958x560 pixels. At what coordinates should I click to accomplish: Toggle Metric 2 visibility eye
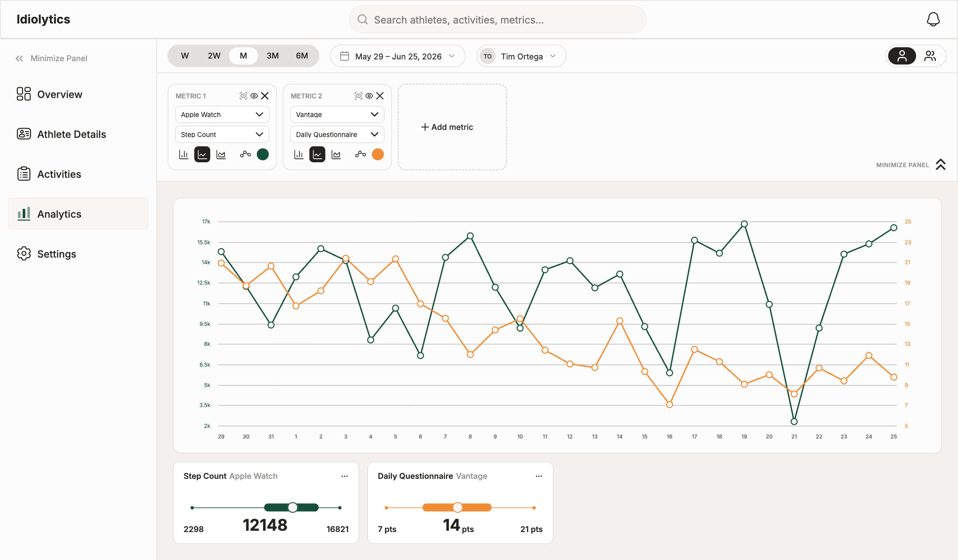[x=369, y=96]
